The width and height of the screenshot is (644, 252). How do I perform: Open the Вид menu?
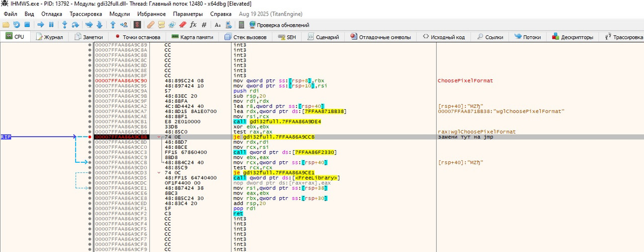pos(29,14)
